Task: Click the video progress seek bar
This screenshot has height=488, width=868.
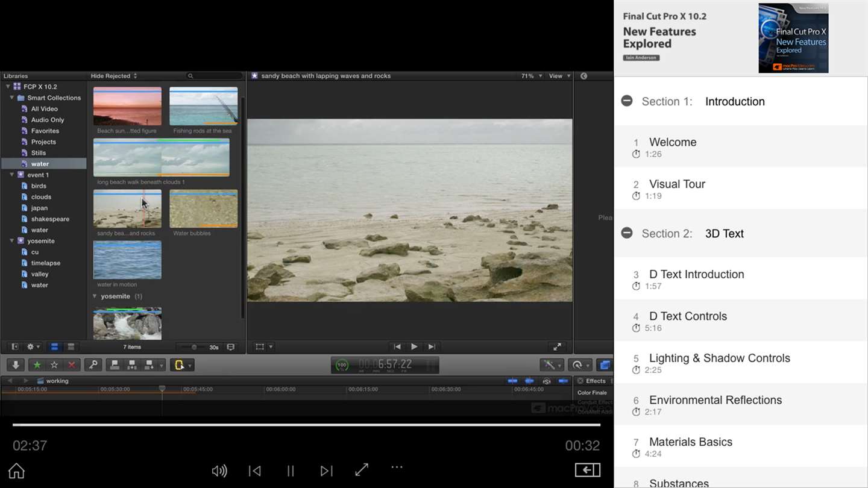Action: [306, 425]
